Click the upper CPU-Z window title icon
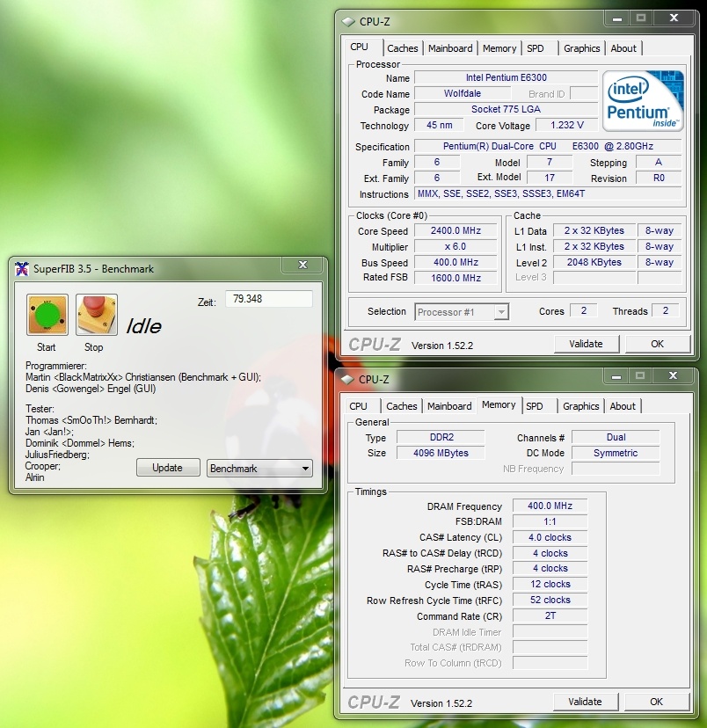Image resolution: width=707 pixels, height=728 pixels. click(x=348, y=22)
